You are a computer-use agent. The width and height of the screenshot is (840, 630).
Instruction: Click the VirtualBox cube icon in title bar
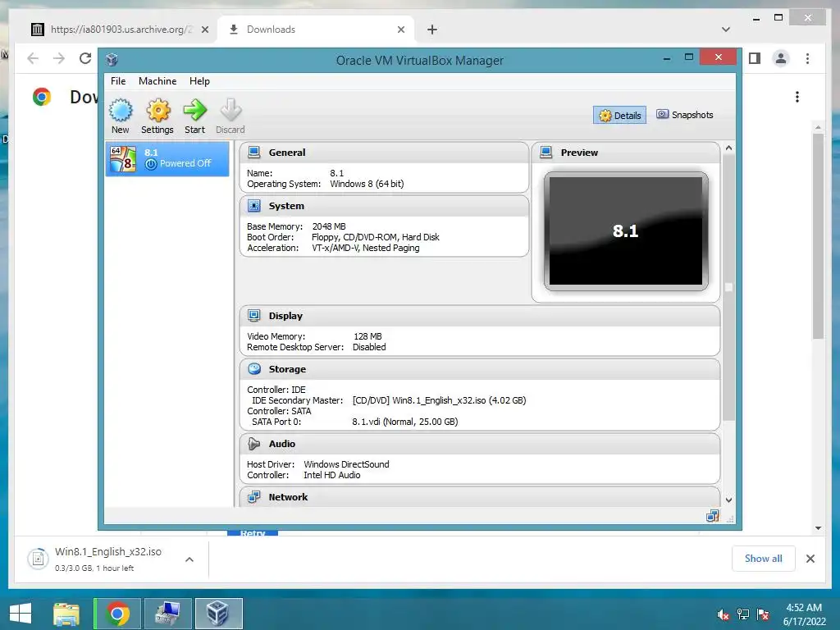[112, 59]
